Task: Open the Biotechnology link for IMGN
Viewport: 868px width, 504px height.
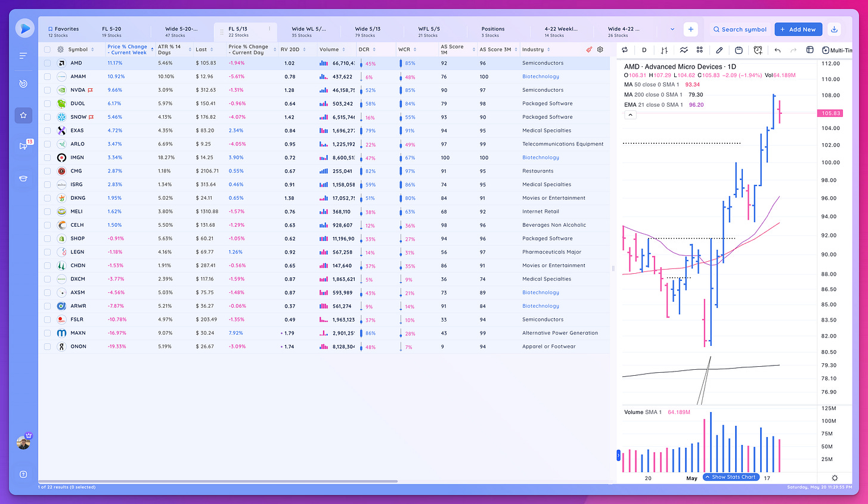Action: [541, 157]
